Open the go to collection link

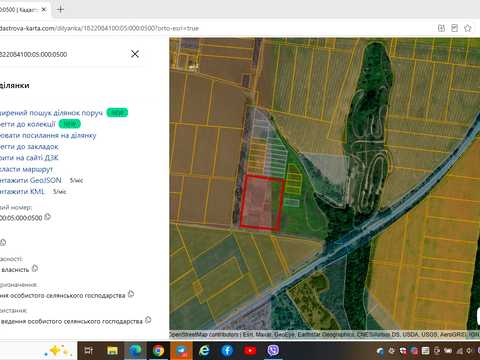point(28,124)
